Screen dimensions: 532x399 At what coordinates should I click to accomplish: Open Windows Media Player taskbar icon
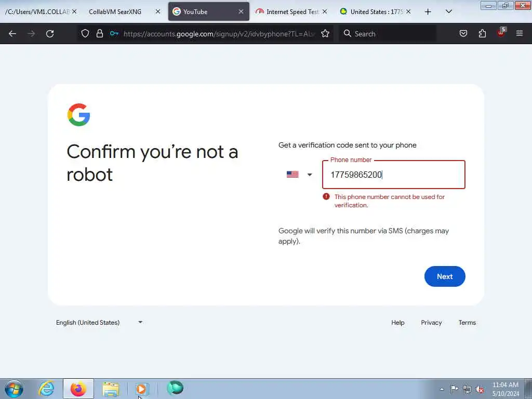(x=141, y=389)
